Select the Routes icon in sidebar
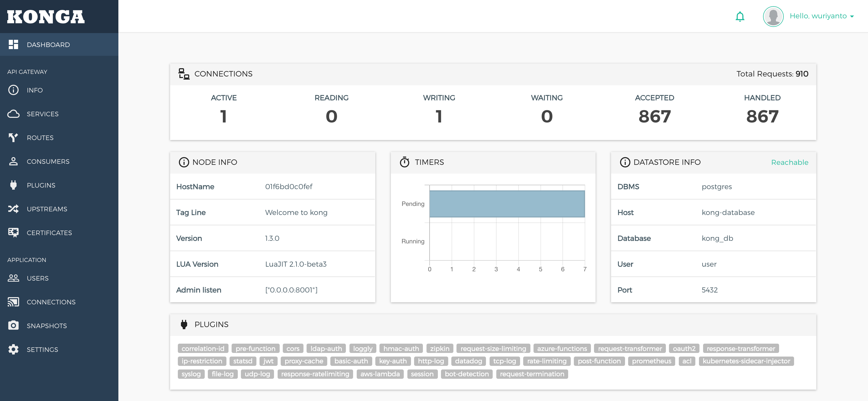The image size is (868, 401). point(13,137)
